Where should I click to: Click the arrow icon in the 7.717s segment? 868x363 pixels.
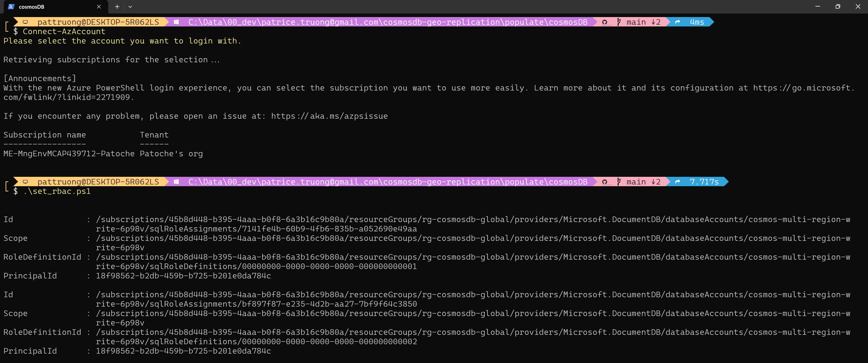678,182
